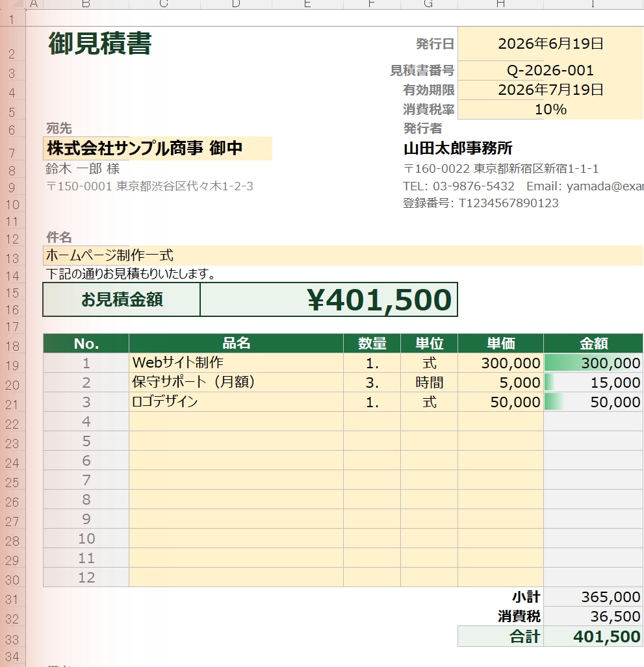
Task: Select the No. table header
Action: point(86,344)
